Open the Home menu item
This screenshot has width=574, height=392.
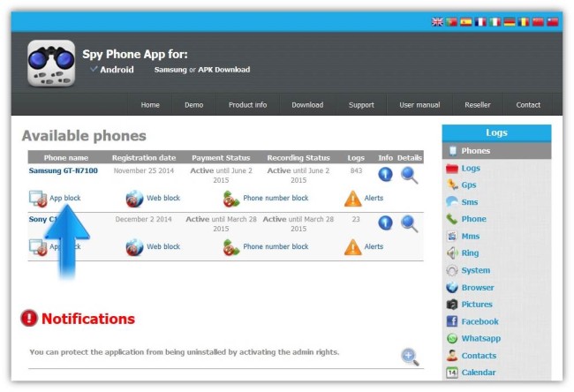tap(150, 105)
